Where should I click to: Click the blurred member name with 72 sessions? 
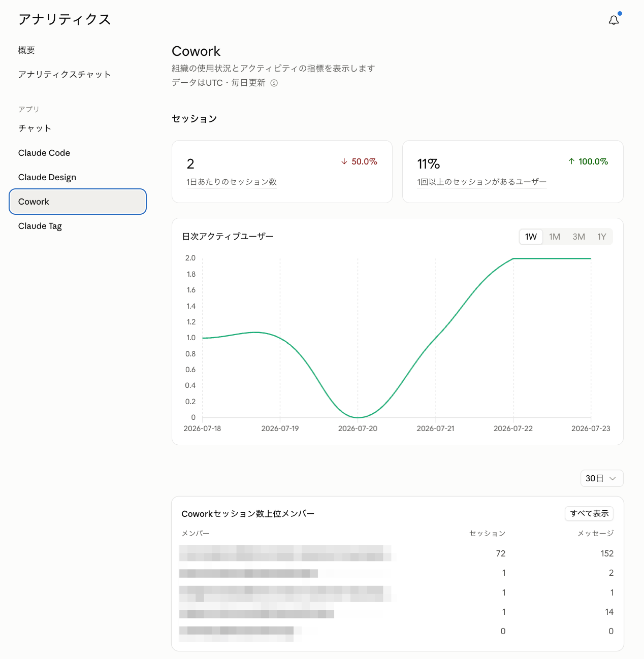click(x=285, y=553)
